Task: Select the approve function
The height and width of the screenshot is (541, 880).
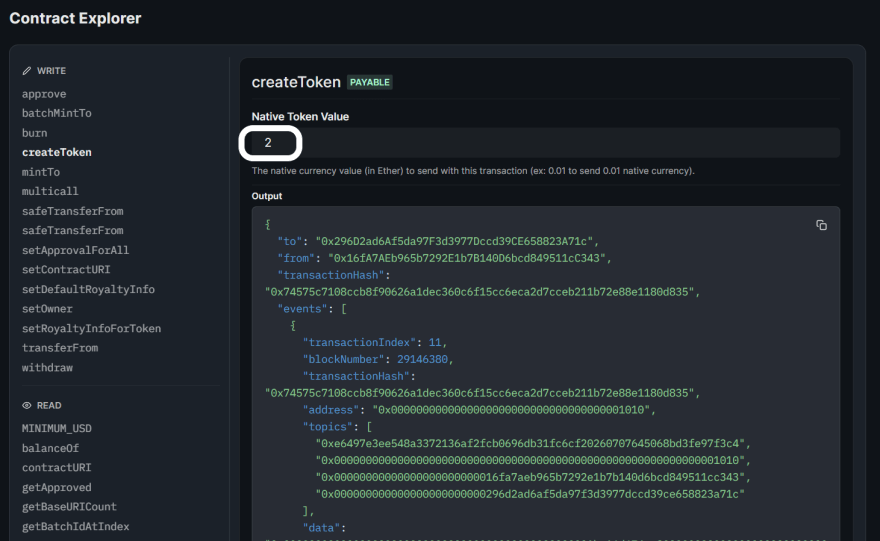Action: [44, 94]
